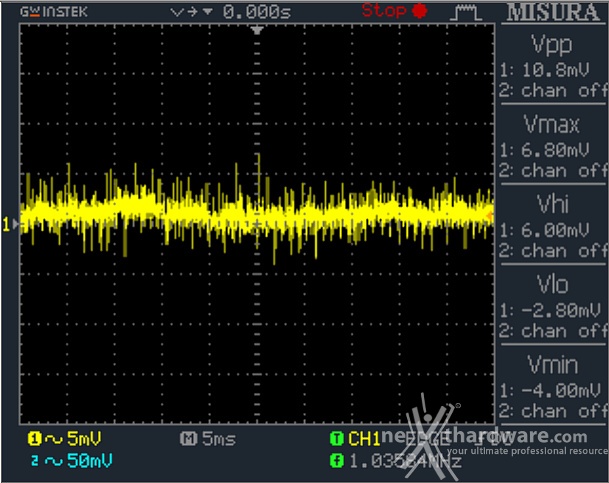Select the 0.000s horizontal position readout
This screenshot has width=609, height=483.
click(257, 12)
